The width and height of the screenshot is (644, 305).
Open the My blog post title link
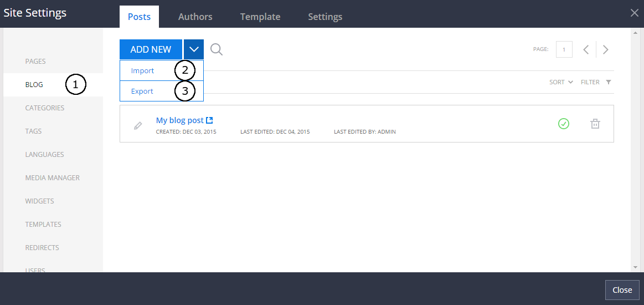tap(179, 120)
